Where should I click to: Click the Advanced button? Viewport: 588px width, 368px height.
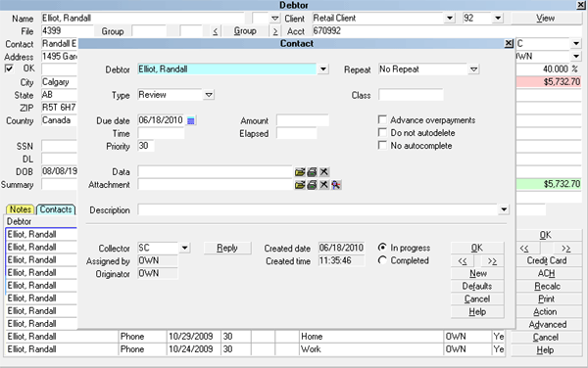pos(547,324)
